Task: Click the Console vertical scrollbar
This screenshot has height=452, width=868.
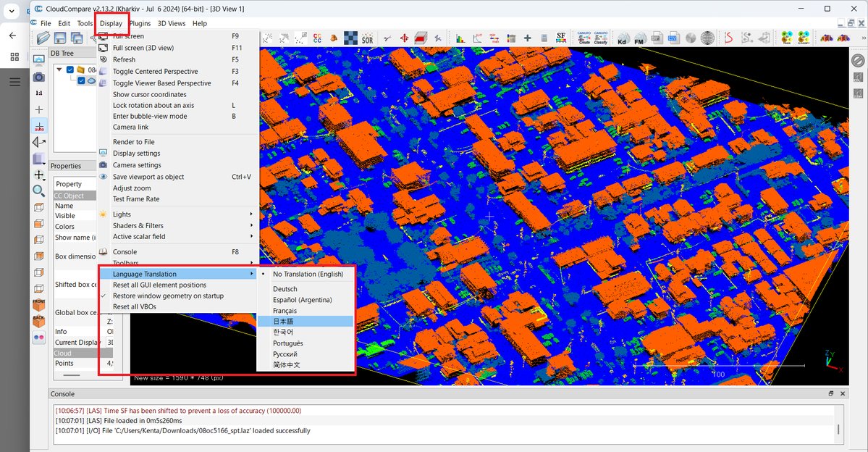Action: point(838,429)
